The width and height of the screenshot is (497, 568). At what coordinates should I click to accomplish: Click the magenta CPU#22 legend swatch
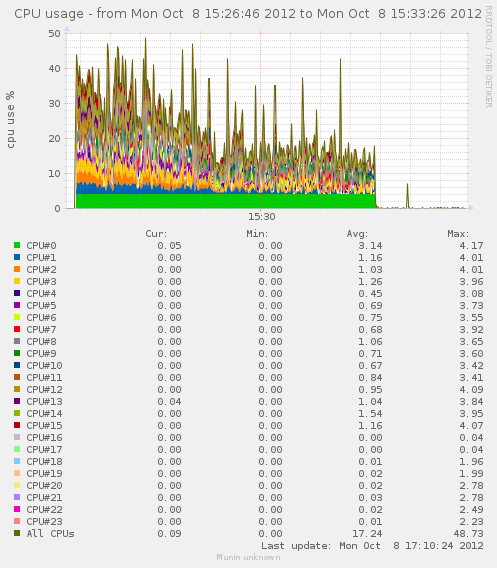[17, 509]
